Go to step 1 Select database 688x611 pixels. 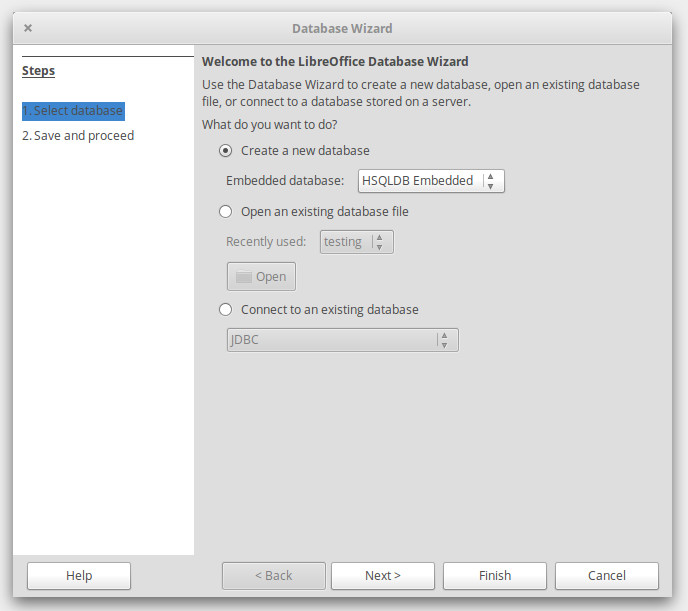click(x=73, y=110)
